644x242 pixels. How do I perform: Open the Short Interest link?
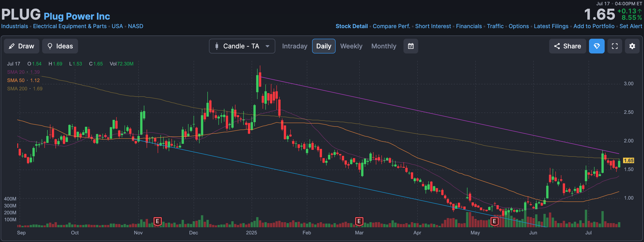click(x=433, y=26)
